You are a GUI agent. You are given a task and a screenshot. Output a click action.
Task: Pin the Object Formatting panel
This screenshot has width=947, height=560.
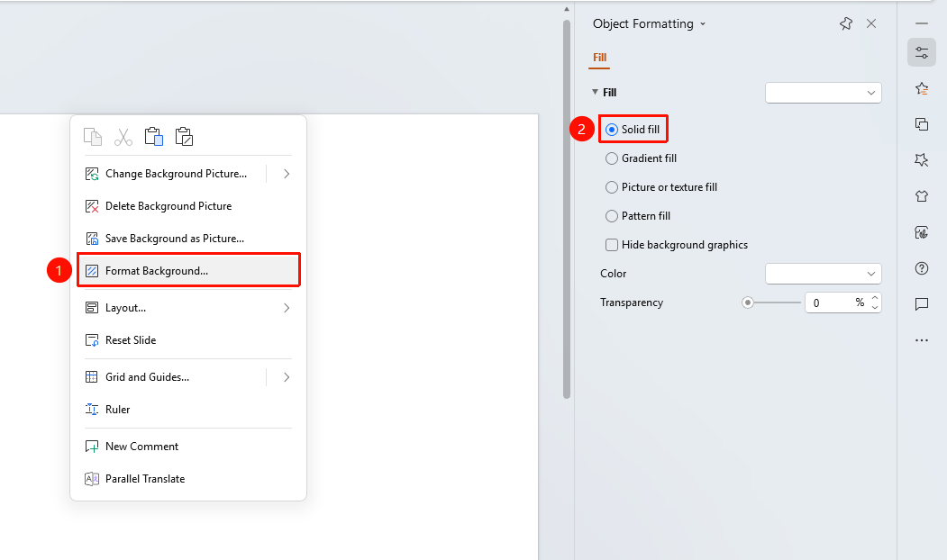click(845, 23)
